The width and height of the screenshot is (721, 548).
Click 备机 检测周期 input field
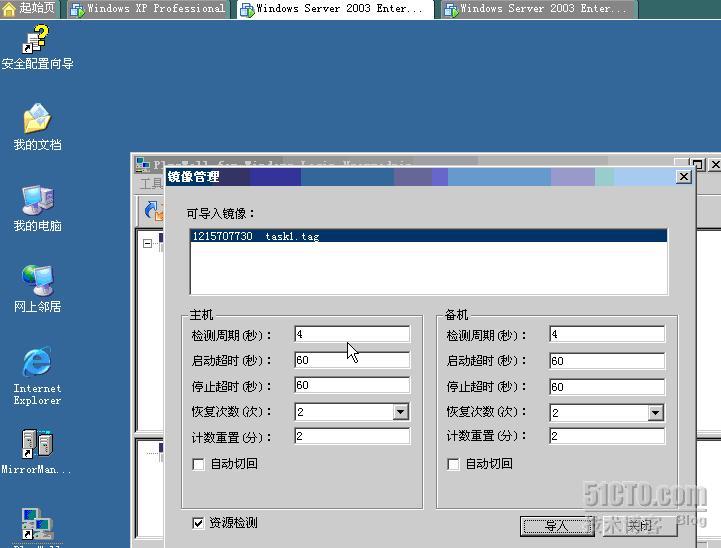tap(607, 334)
